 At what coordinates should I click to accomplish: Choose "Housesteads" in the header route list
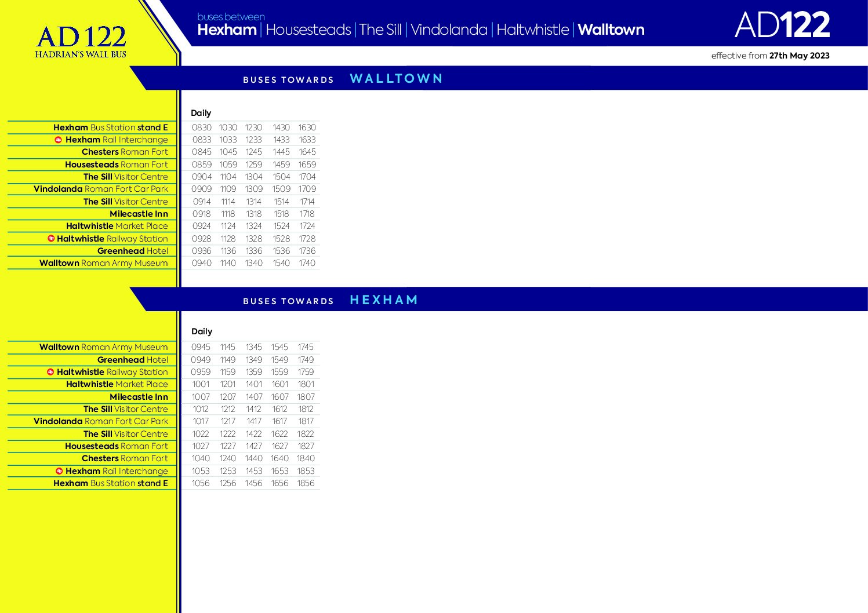tap(308, 30)
